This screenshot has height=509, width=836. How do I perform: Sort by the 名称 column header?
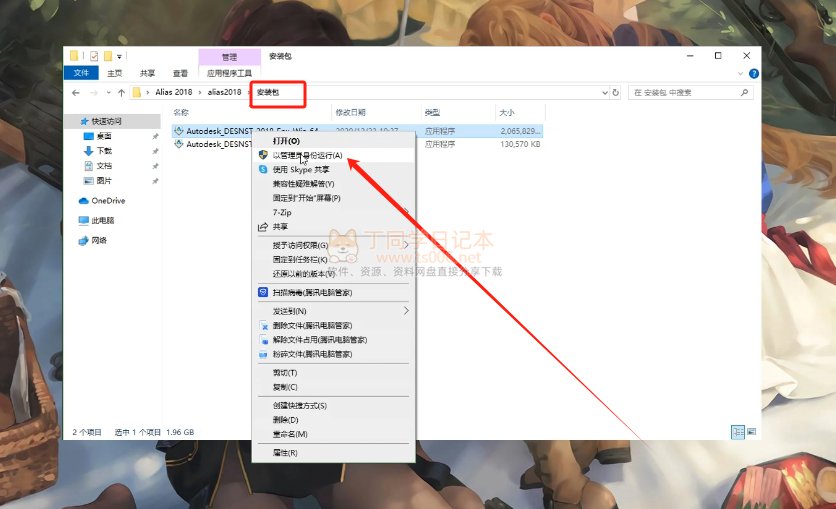(x=181, y=112)
